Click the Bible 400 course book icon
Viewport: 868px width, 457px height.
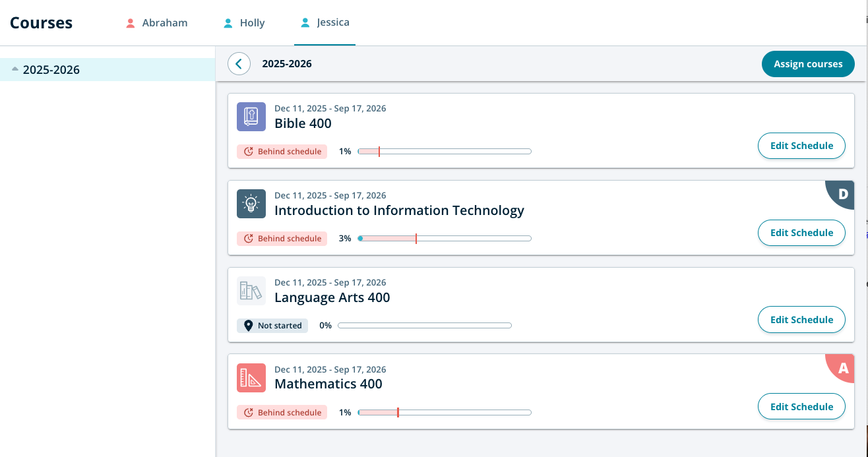point(251,117)
